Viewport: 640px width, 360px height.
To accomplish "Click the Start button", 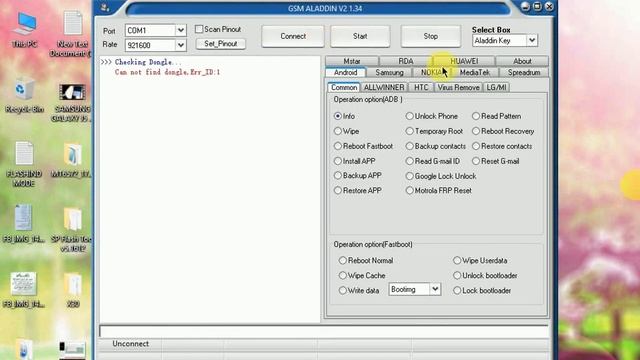I will pos(360,36).
